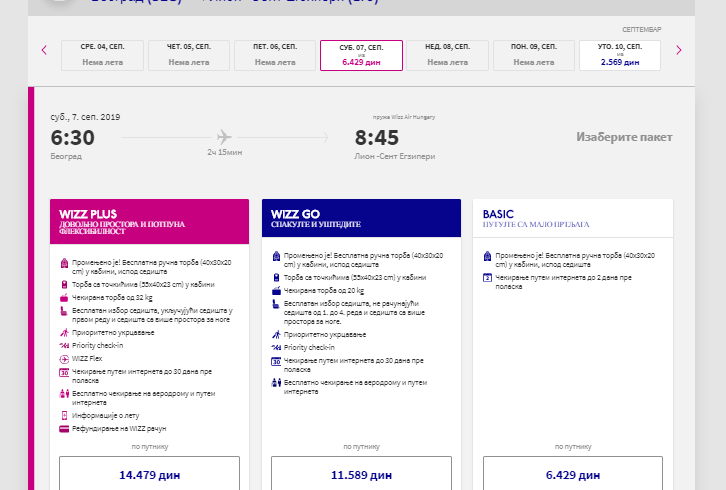Click free carry-on bag icon in BASIC
Screen dimensions: 726x490
tap(487, 256)
